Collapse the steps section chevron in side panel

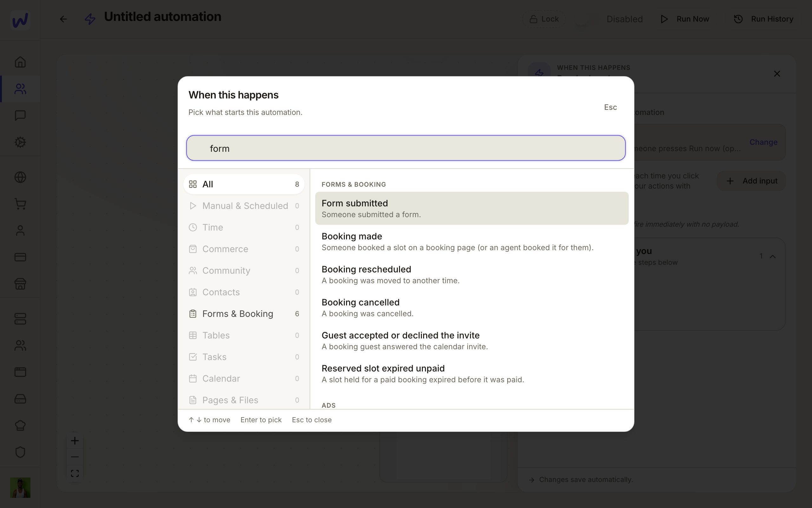[x=772, y=256]
